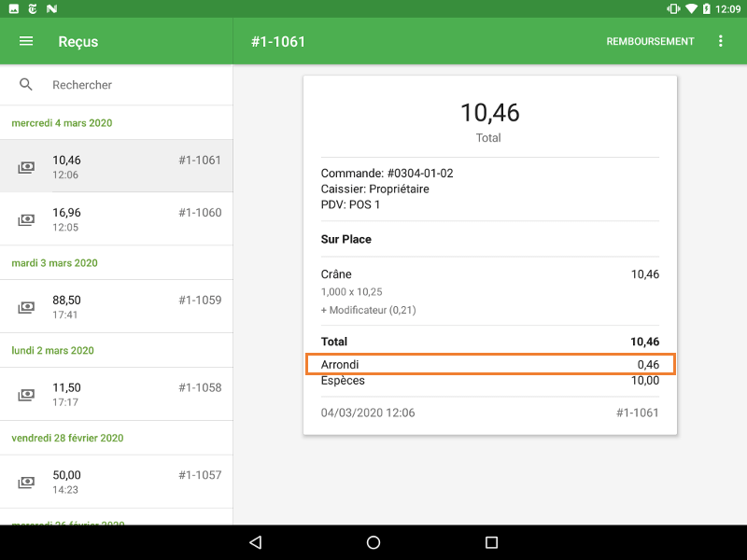Click the Arrondi rounding line on receipt

tap(490, 364)
